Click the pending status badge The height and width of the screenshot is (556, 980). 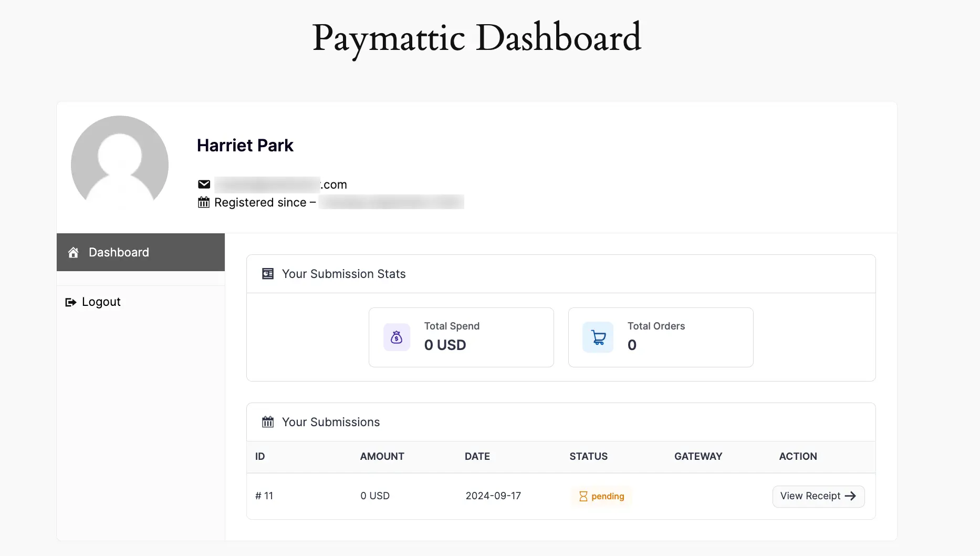(601, 496)
